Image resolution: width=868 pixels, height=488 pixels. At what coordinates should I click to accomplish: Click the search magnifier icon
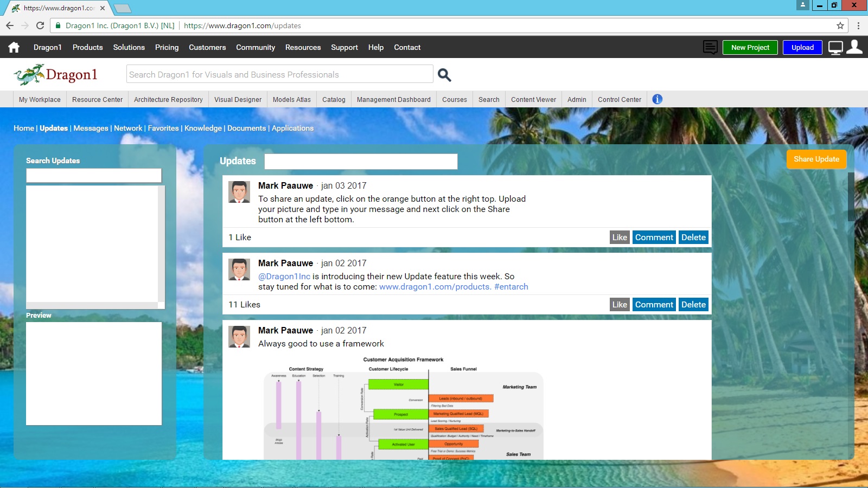[444, 75]
